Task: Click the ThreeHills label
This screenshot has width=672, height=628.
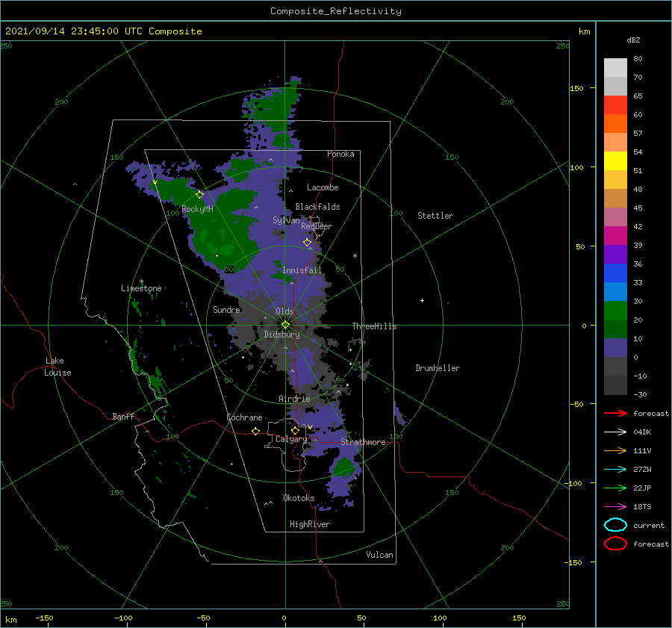Action: (374, 326)
